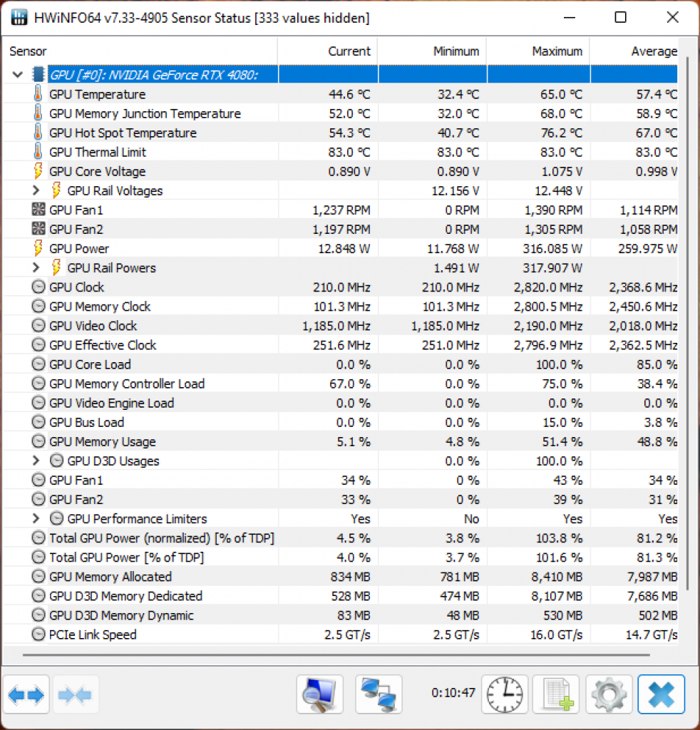Close sensors with the blue X button
700x730 pixels.
pyautogui.click(x=661, y=694)
